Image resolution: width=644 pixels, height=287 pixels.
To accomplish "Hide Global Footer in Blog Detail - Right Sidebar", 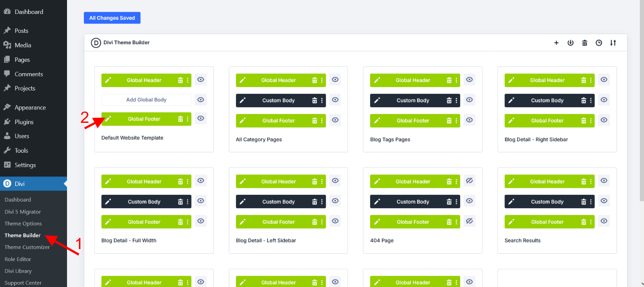I will (x=604, y=120).
